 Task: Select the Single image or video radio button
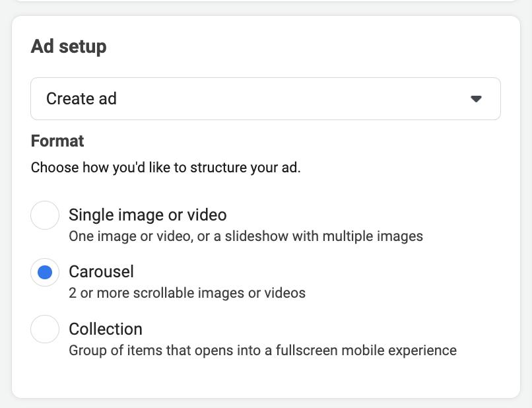pos(45,215)
